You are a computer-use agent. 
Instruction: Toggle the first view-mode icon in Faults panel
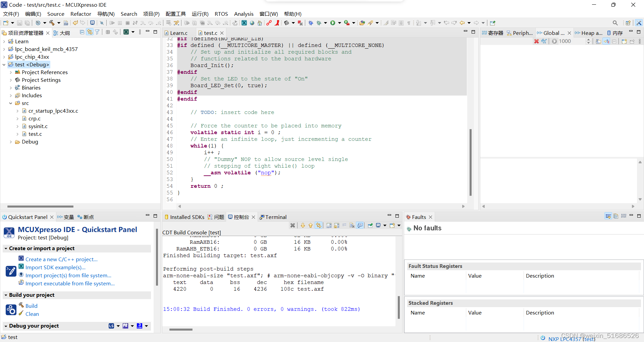pyautogui.click(x=608, y=216)
